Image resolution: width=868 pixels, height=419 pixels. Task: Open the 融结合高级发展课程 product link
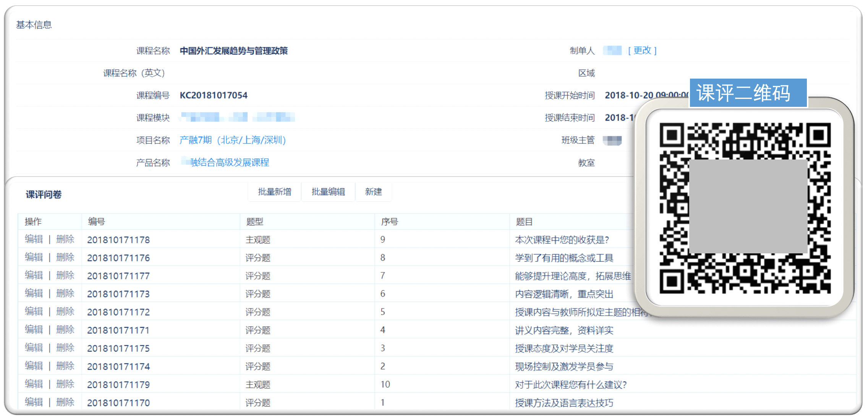230,163
